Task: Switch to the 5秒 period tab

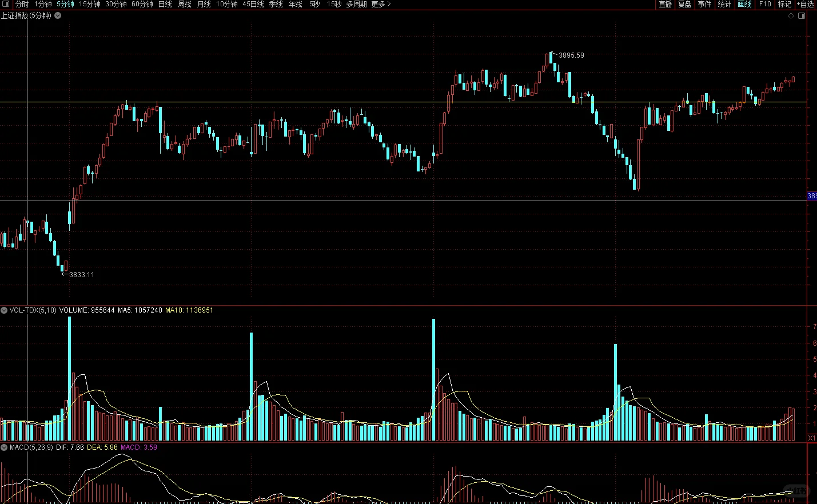Action: (x=314, y=4)
